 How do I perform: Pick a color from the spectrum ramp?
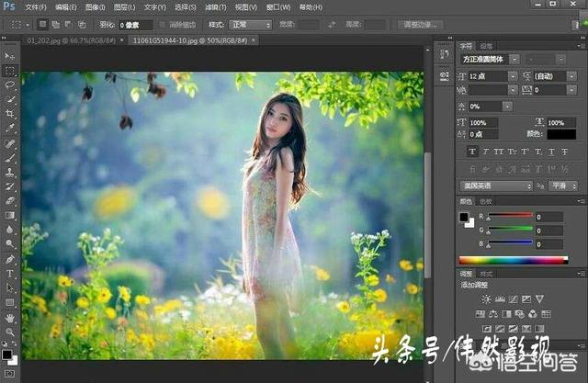click(x=514, y=261)
